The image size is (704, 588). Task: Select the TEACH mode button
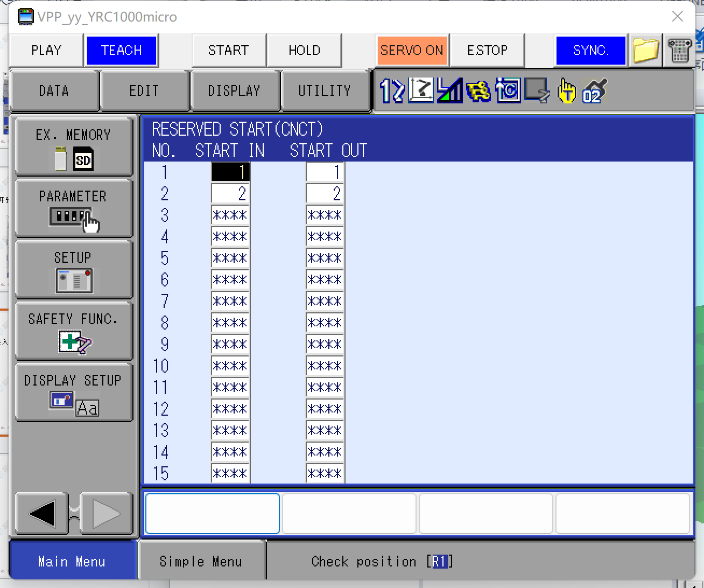click(x=122, y=50)
